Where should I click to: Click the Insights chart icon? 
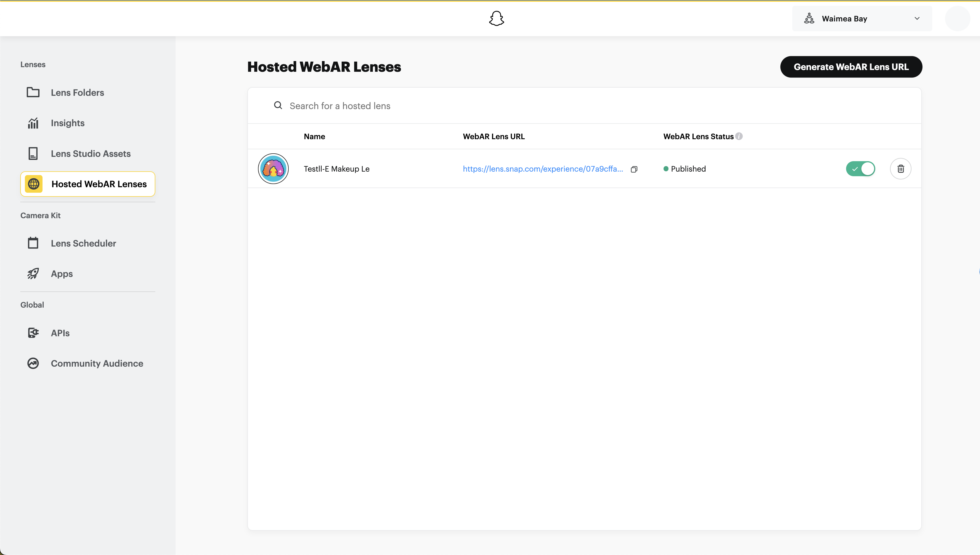(x=33, y=123)
